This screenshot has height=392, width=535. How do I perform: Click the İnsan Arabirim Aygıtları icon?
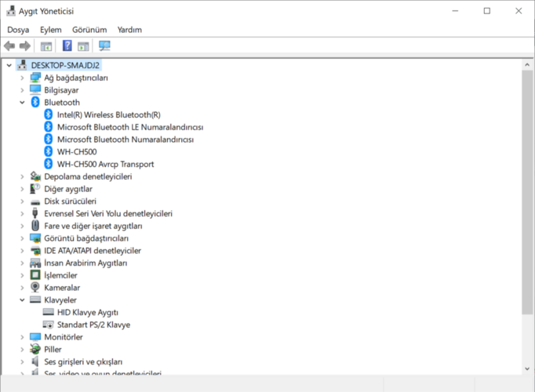(35, 263)
